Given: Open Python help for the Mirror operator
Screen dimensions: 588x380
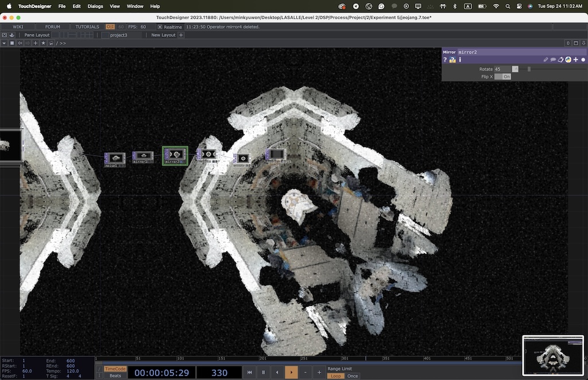Looking at the screenshot, I should pos(452,60).
